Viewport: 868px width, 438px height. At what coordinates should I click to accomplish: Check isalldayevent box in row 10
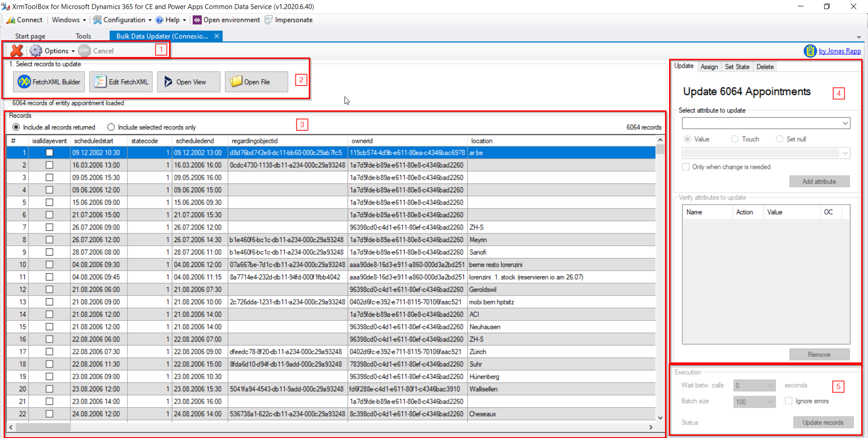(49, 265)
